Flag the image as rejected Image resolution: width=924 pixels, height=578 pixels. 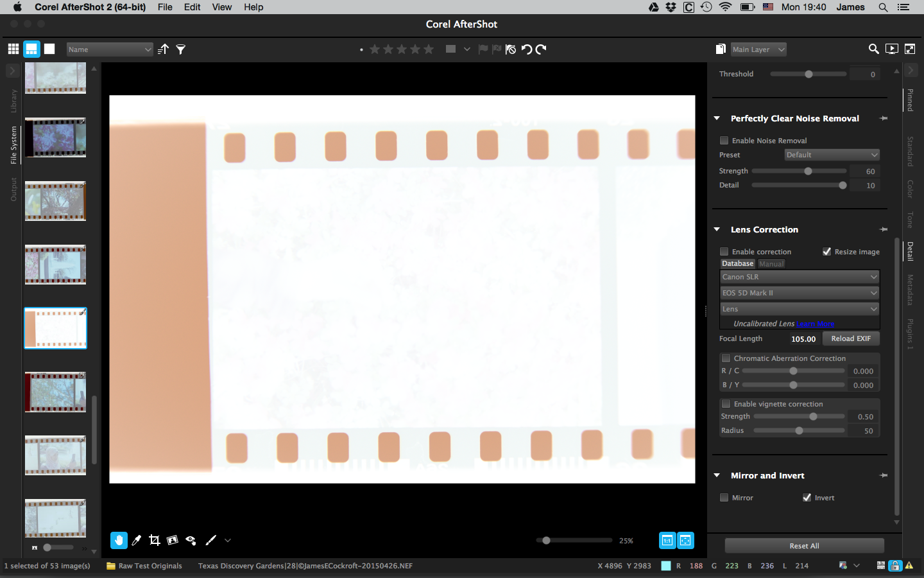497,49
